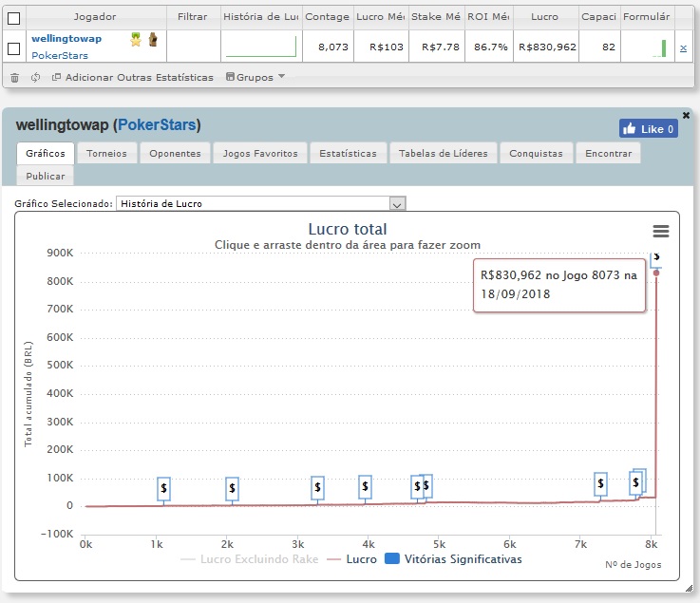Screen dimensions: 700x603
Task: Open the Gráficos tab
Action: (46, 153)
